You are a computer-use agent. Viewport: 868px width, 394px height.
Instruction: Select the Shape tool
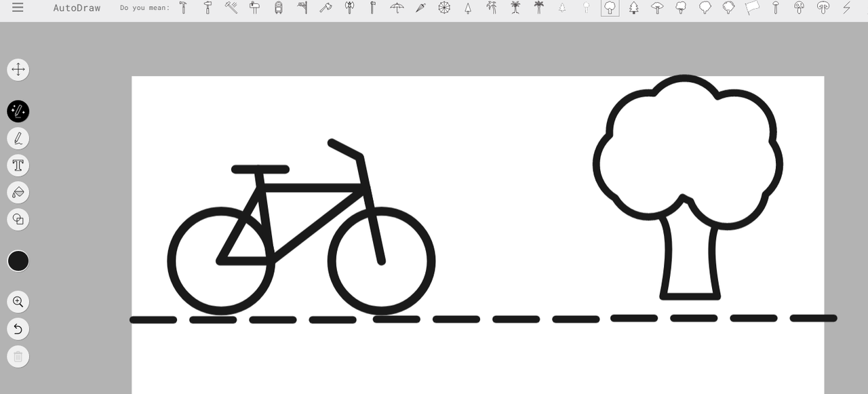[x=18, y=220]
